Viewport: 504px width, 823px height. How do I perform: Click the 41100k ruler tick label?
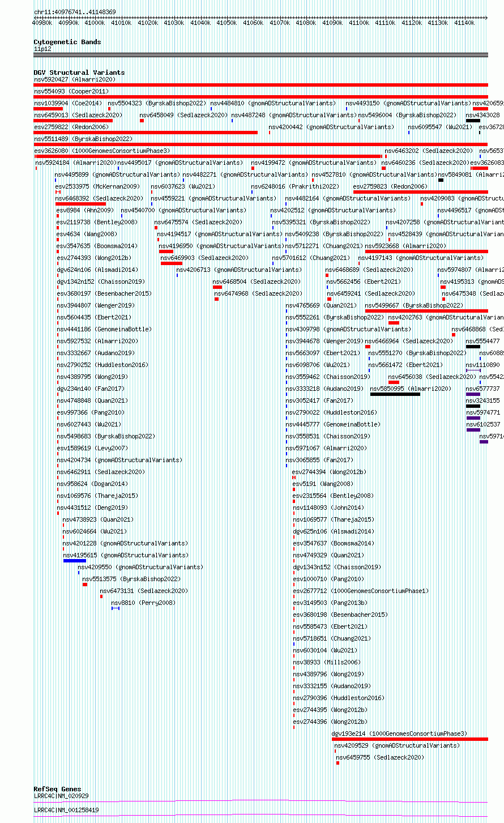coord(359,23)
